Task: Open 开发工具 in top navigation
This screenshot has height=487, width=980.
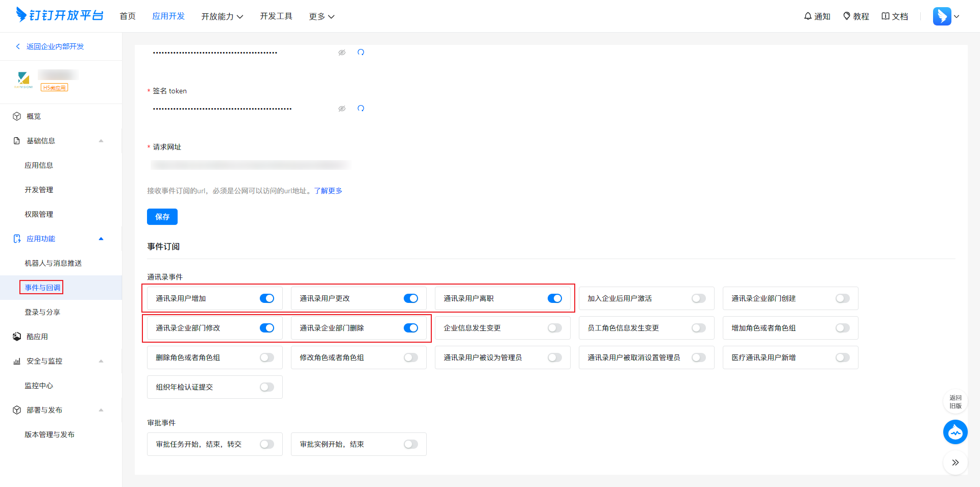Action: [x=276, y=16]
